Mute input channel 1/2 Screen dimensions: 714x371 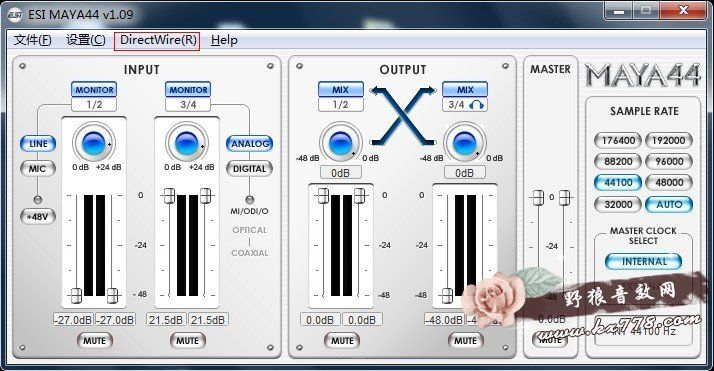(x=94, y=341)
